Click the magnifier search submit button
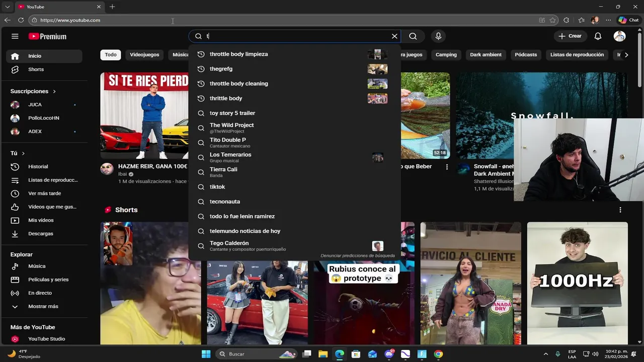Screen dimensions: 644x362 413,36
